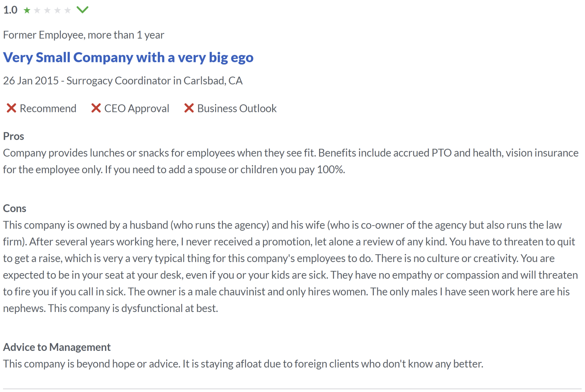Viewport: 585px width, 392px height.
Task: Click the green first rating star
Action: coord(27,11)
